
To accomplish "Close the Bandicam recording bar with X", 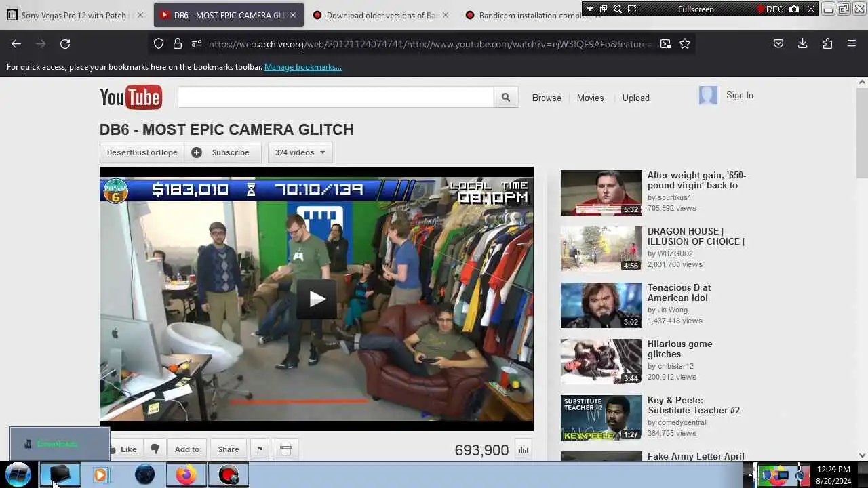I will pyautogui.click(x=810, y=9).
